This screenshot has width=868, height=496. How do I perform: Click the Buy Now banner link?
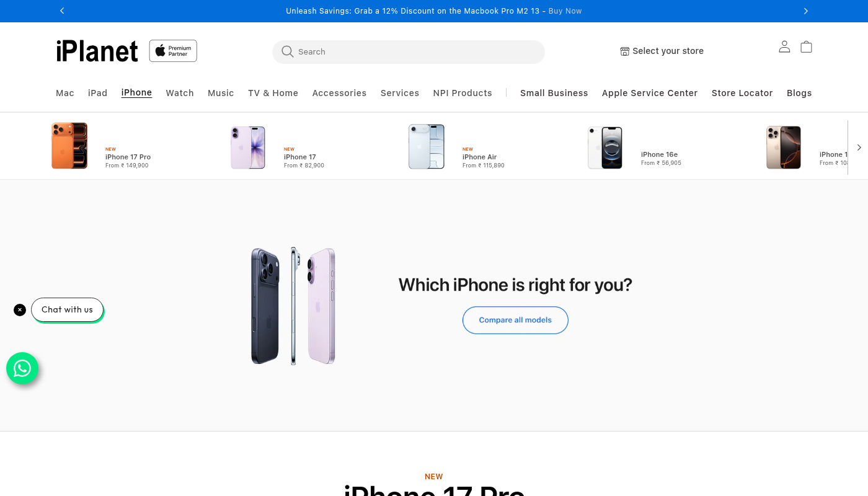pyautogui.click(x=565, y=11)
